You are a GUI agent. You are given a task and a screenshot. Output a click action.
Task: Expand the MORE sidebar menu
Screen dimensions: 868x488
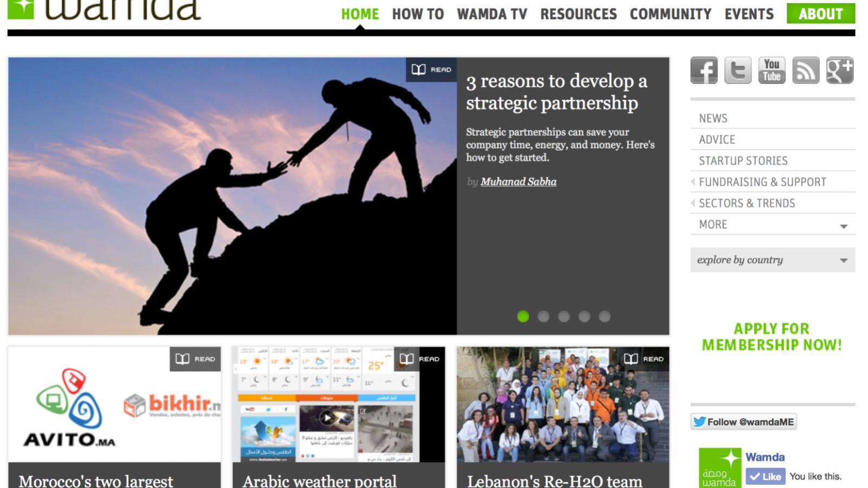[773, 224]
